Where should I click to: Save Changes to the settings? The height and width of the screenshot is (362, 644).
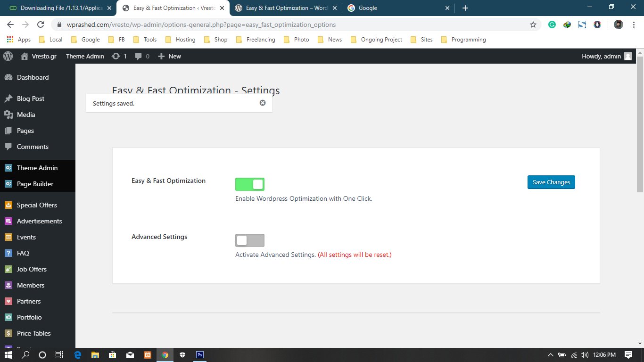[x=551, y=182]
